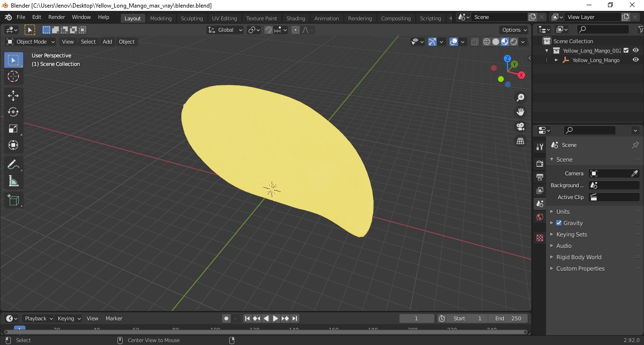Select material preview shading

(x=505, y=42)
